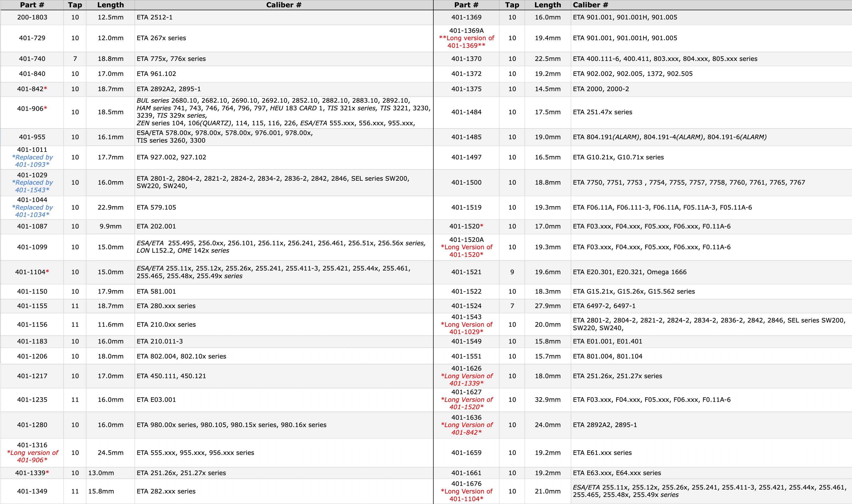Click blue note Replaced by 401-1543
Viewport: 852px width, 504px height.
point(32,186)
